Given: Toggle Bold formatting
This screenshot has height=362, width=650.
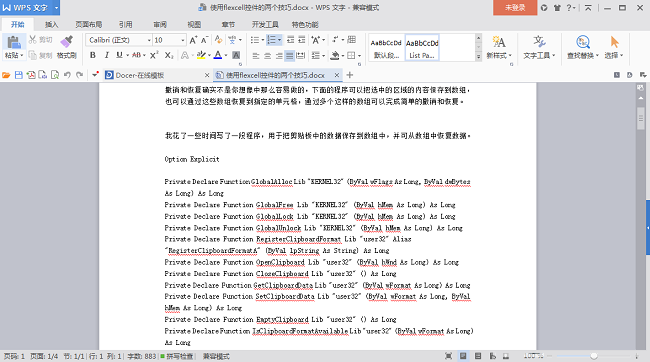Looking at the screenshot, I should 93,55.
